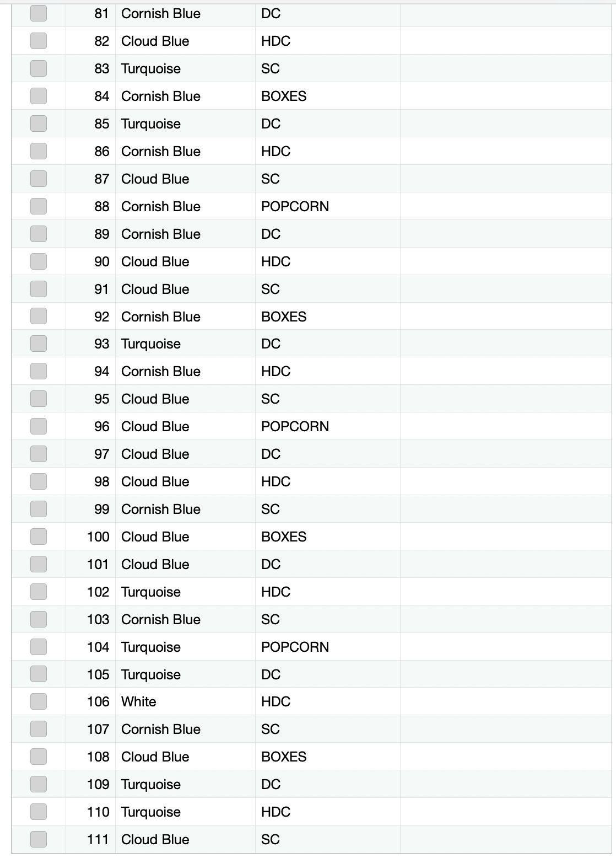Viewport: 616px width, 858px height.
Task: Tick the checkbox for row 81
Action: [39, 13]
